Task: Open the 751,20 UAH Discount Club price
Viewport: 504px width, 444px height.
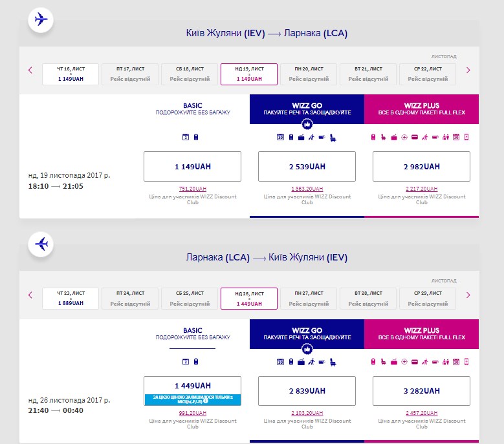Action: (x=192, y=188)
